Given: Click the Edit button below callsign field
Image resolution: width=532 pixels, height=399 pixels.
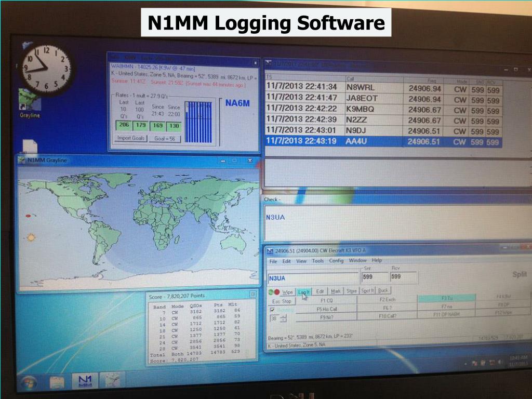Looking at the screenshot, I should tap(320, 291).
